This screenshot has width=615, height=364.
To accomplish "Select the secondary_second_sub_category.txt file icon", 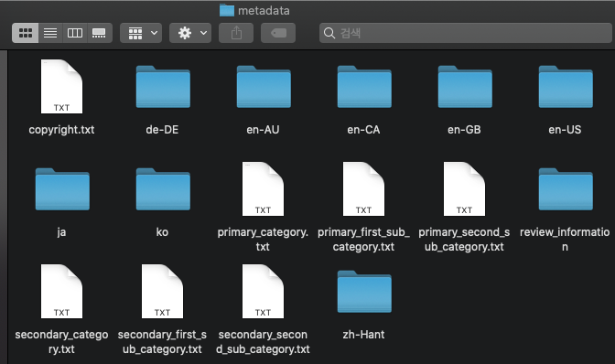I will (263, 291).
